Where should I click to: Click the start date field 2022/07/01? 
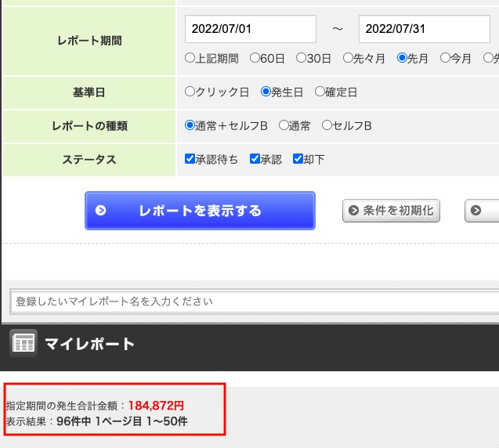pos(250,29)
